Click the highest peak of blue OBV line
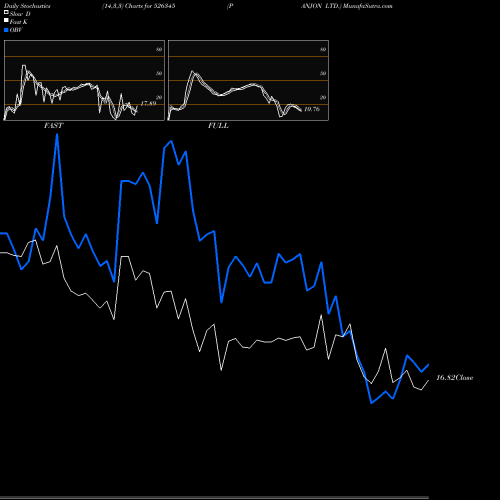The image size is (500, 500). [57, 135]
